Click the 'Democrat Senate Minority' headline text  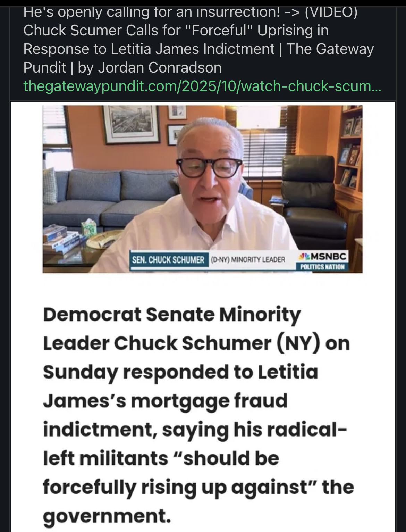(172, 315)
